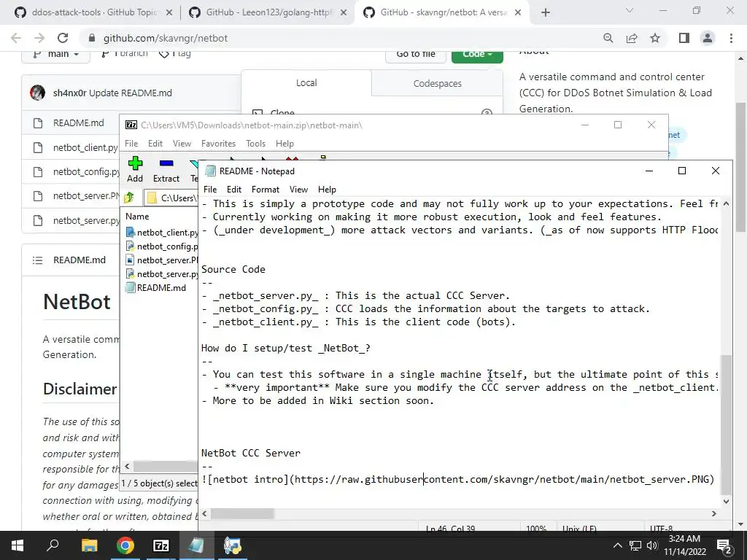Open the network tray icon
The width and height of the screenshot is (747, 560).
pos(635,545)
